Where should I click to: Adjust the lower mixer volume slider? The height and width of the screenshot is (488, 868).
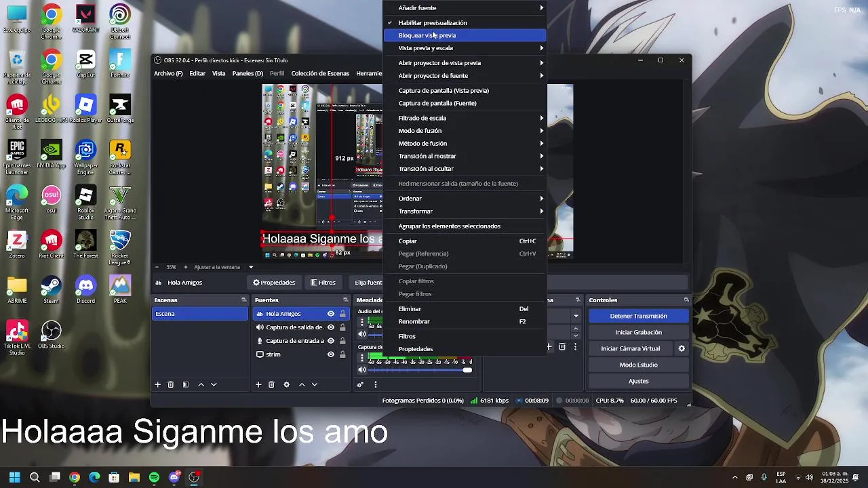pyautogui.click(x=420, y=370)
